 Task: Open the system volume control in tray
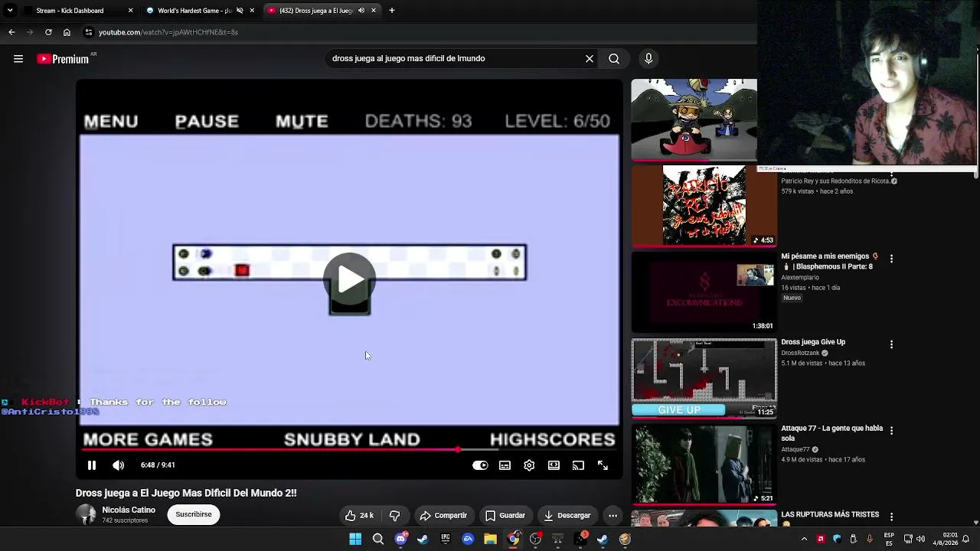tap(920, 539)
